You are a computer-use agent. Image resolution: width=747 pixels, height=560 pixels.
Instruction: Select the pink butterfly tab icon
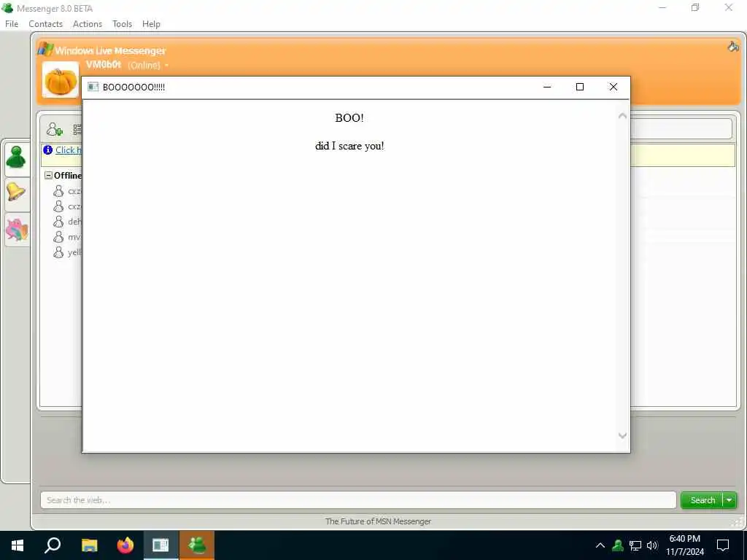pyautogui.click(x=17, y=230)
